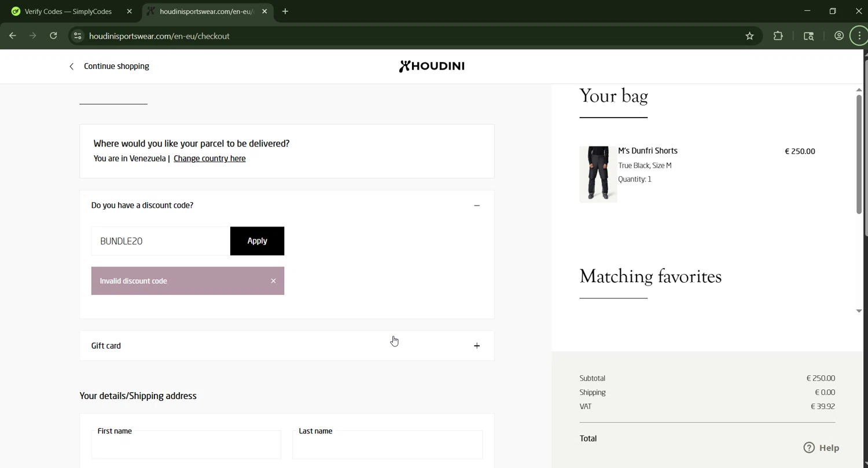The width and height of the screenshot is (868, 468).
Task: Open site information icon in address bar
Action: [x=78, y=36]
